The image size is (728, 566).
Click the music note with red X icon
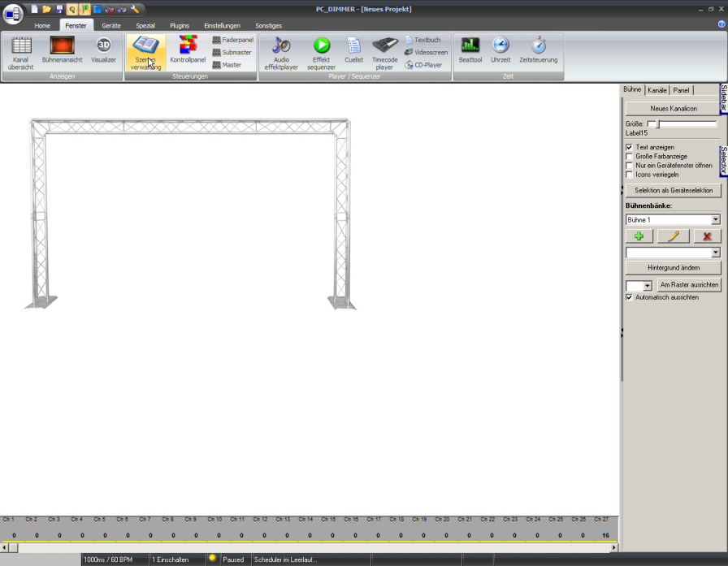click(110, 9)
